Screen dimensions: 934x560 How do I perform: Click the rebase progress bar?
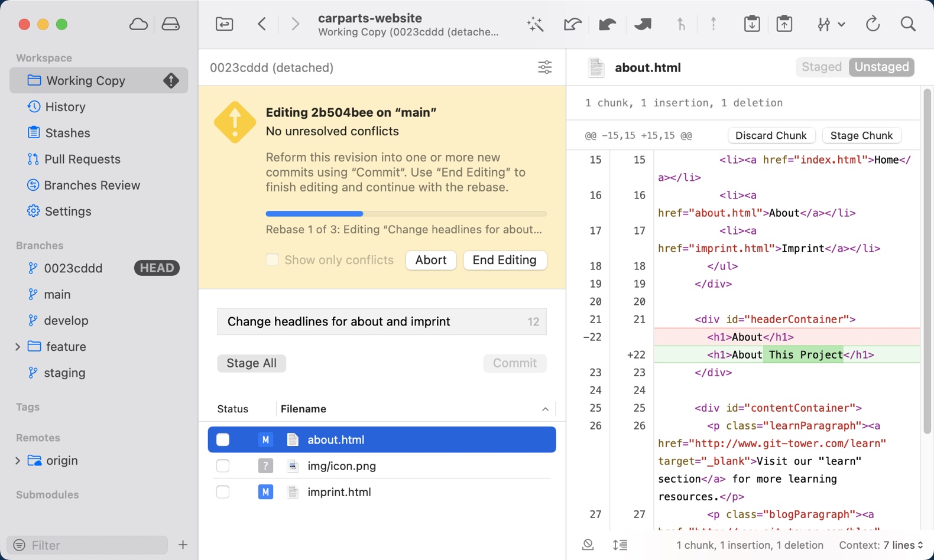pos(406,214)
